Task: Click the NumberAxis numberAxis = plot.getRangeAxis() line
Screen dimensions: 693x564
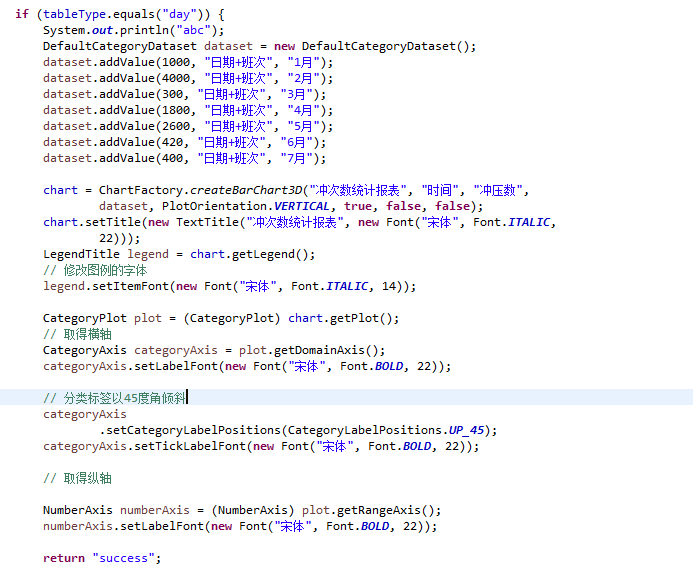Action: point(242,510)
